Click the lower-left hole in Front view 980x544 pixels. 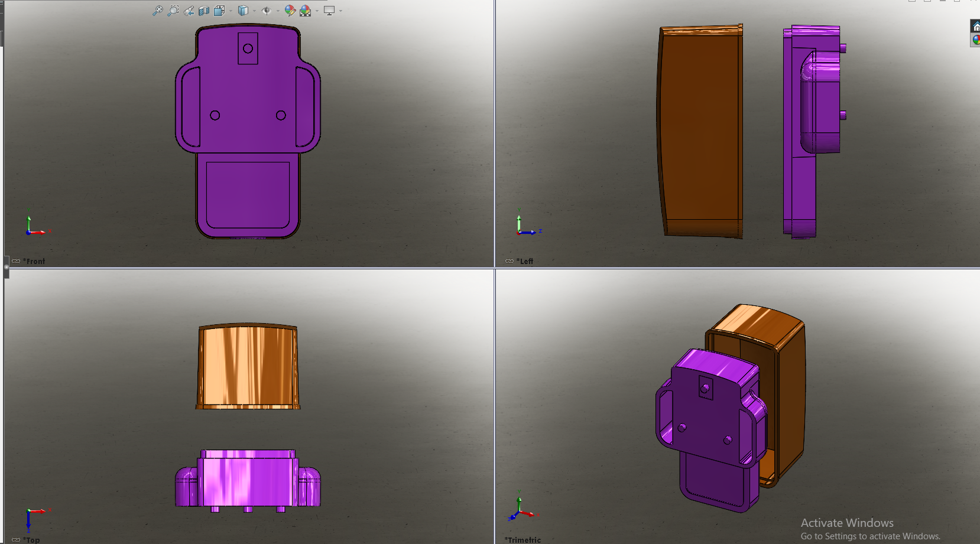(215, 115)
